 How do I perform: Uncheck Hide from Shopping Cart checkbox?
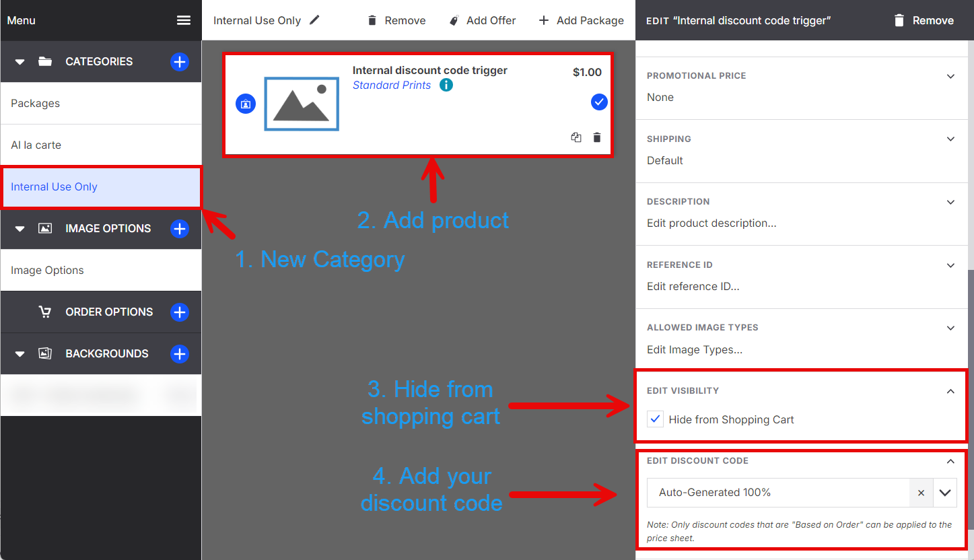tap(655, 419)
